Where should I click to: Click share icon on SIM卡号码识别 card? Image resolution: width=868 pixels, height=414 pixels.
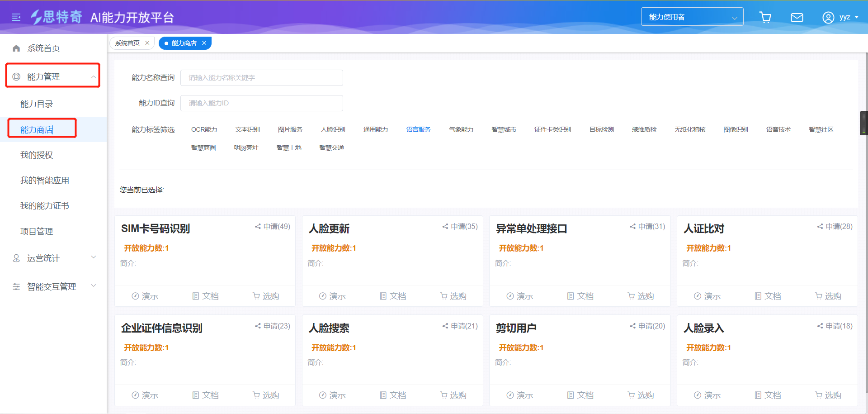[258, 226]
